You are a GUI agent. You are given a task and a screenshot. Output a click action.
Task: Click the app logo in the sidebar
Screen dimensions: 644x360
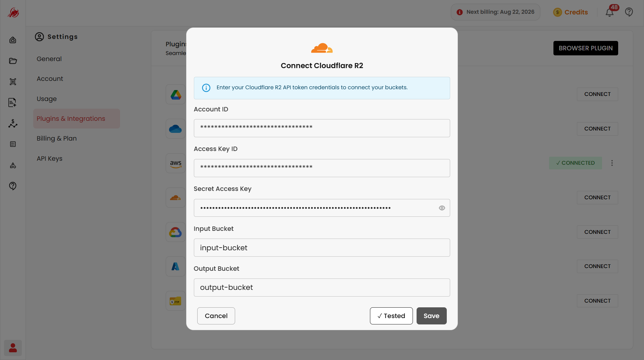click(x=13, y=12)
